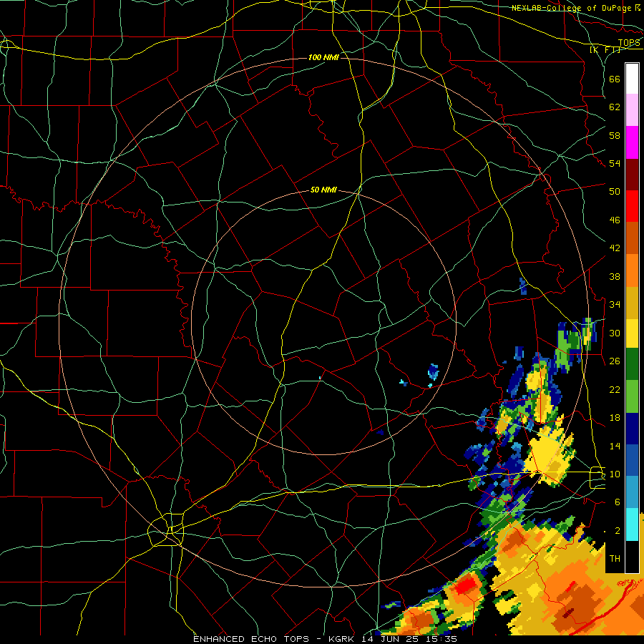Select the '14' legend value
Viewport: 644px width, 644px height.
615,446
